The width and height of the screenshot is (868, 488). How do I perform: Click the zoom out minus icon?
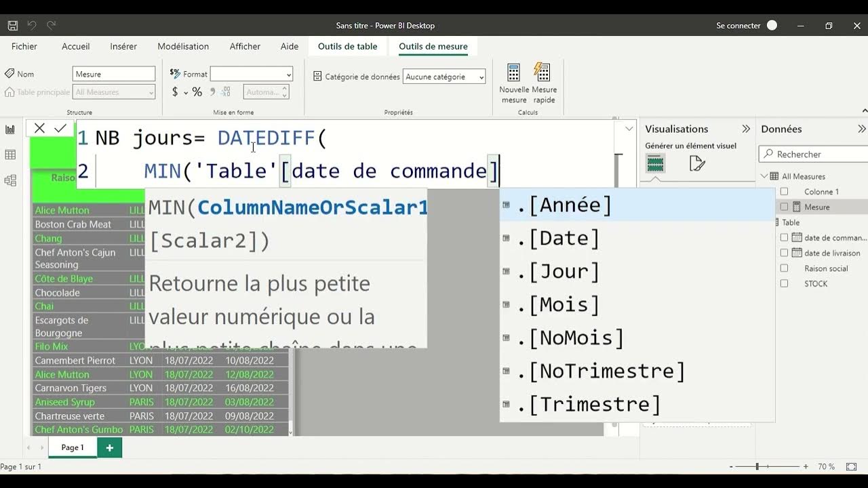732,466
